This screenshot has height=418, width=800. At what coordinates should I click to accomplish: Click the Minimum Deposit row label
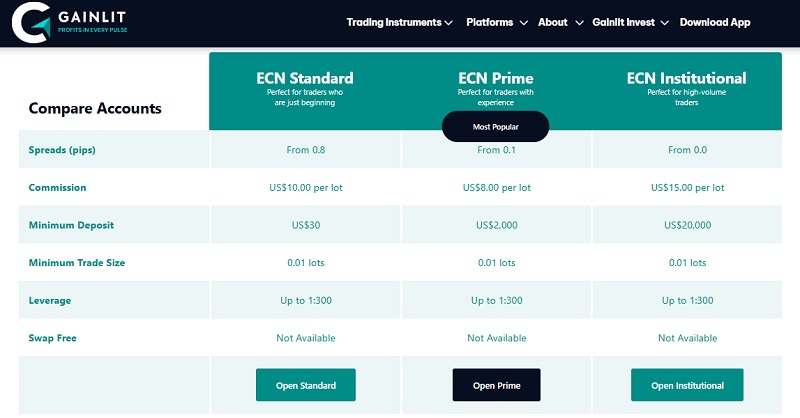[x=68, y=225]
